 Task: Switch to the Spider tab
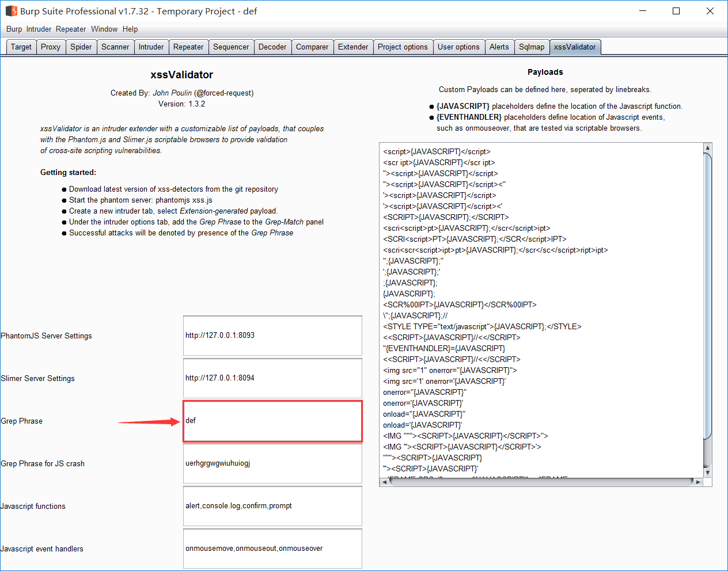tap(81, 47)
